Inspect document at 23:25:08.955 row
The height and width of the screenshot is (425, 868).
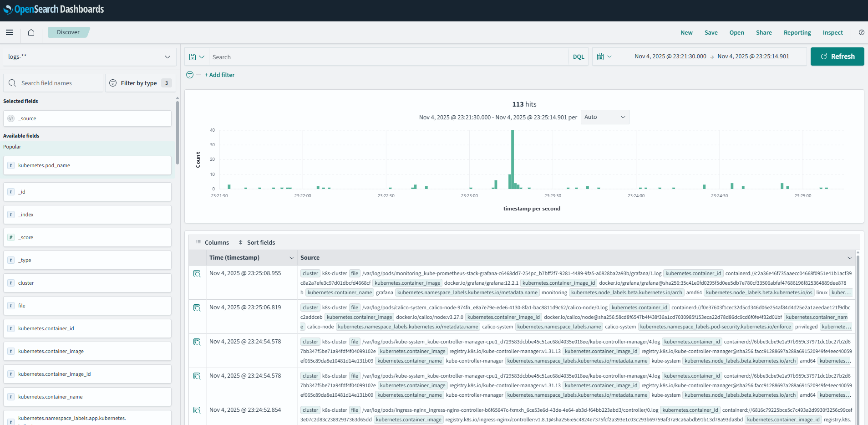pyautogui.click(x=197, y=274)
